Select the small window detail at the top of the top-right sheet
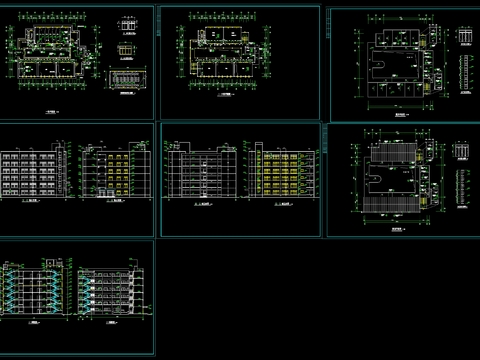The image size is (480, 360). point(465,36)
